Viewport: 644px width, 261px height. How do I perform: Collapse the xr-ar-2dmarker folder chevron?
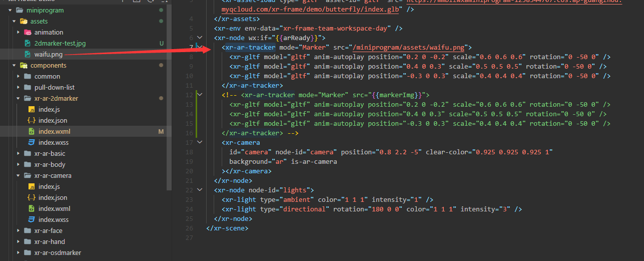(18, 98)
